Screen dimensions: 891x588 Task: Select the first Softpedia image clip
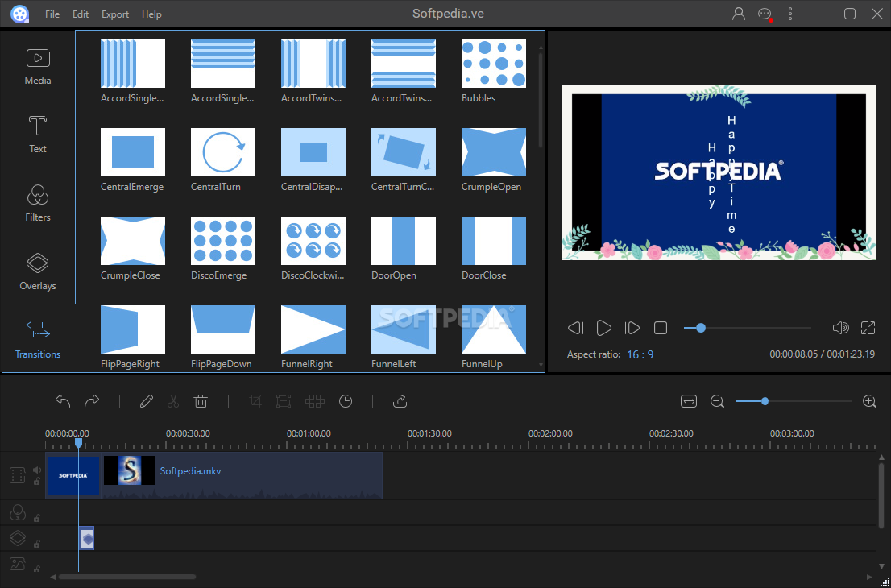tap(73, 475)
